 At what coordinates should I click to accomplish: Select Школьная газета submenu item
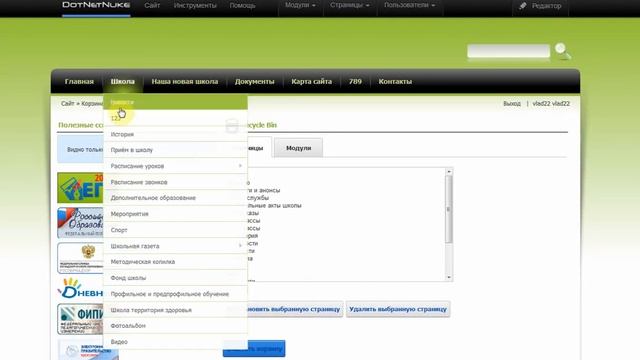point(176,246)
